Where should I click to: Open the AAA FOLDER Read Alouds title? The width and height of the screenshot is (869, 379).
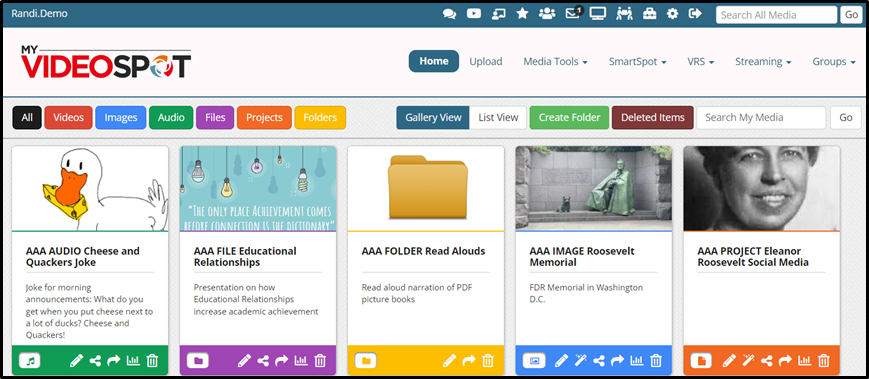(423, 251)
